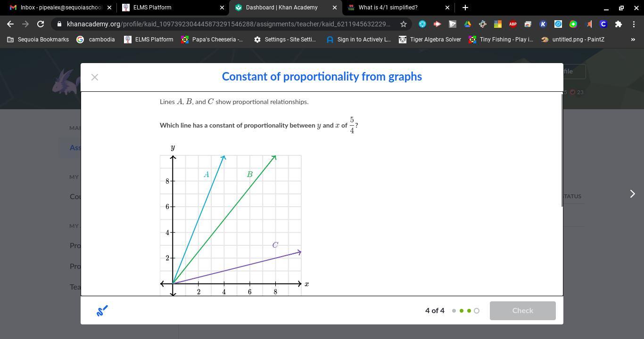Image resolution: width=644 pixels, height=339 pixels.
Task: Open the AdBlock Plus ABP extension
Action: [x=513, y=24]
